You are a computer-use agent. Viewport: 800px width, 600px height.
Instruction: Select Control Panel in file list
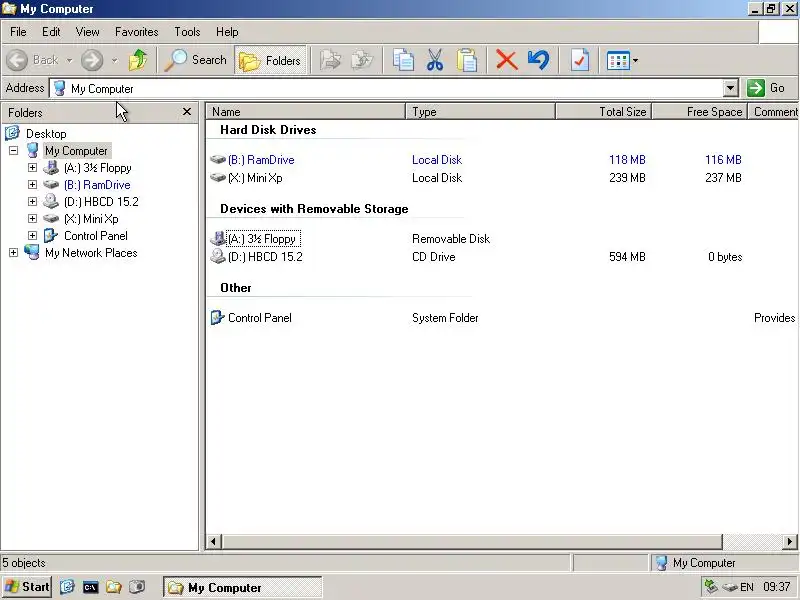pos(260,318)
